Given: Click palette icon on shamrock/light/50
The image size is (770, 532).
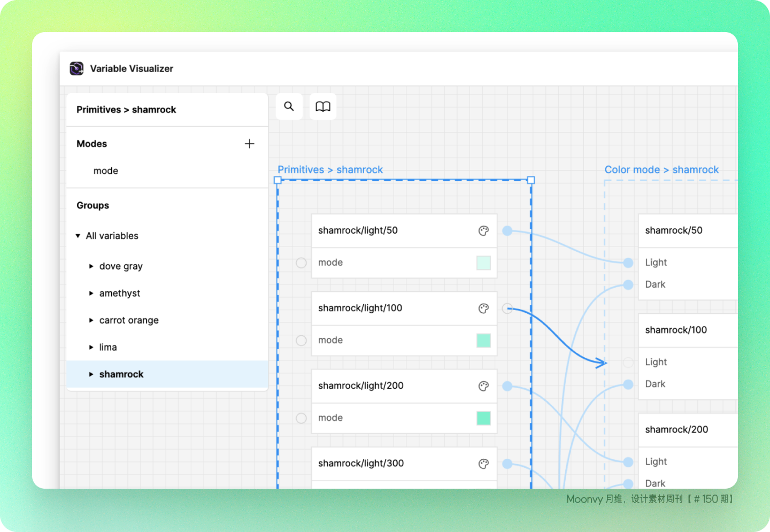Looking at the screenshot, I should pos(483,231).
